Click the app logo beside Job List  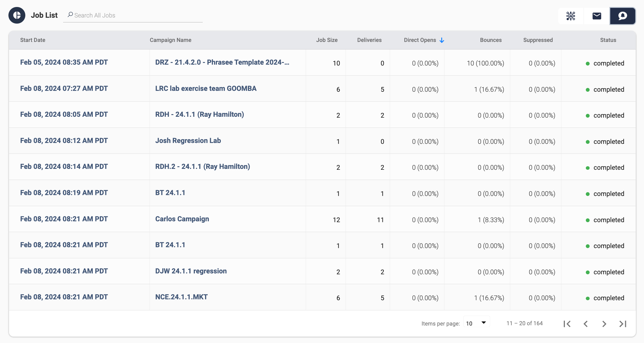click(x=17, y=15)
